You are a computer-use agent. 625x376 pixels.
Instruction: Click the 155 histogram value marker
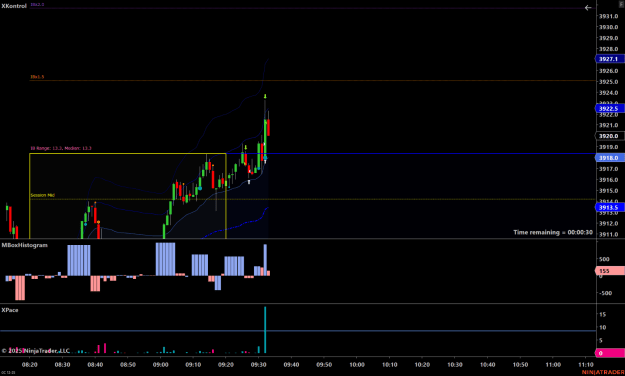tap(610, 271)
